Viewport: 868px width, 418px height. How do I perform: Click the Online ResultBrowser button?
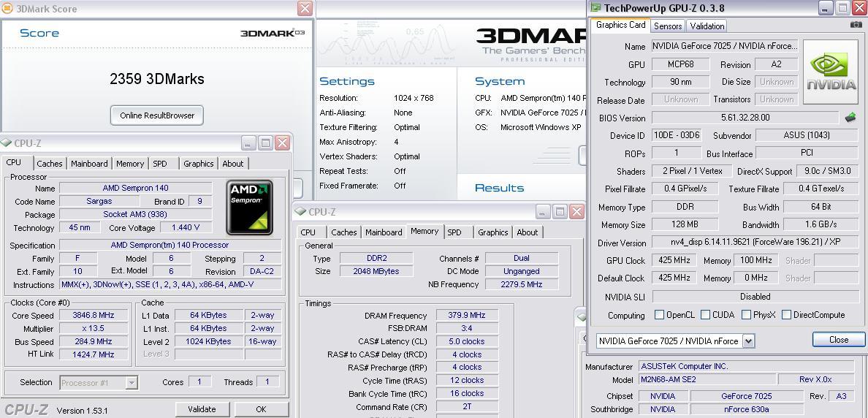point(157,115)
